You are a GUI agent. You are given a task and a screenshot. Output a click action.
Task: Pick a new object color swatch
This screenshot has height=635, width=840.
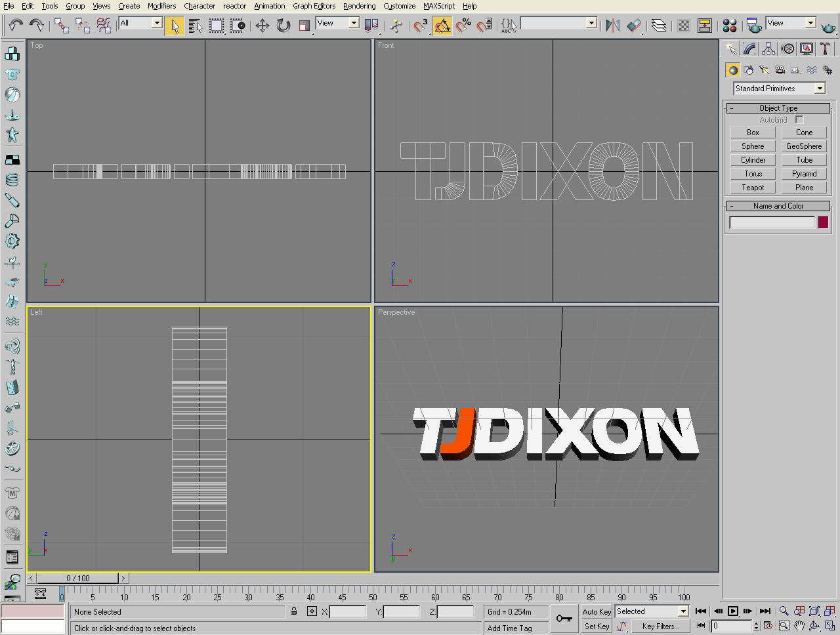coord(824,222)
